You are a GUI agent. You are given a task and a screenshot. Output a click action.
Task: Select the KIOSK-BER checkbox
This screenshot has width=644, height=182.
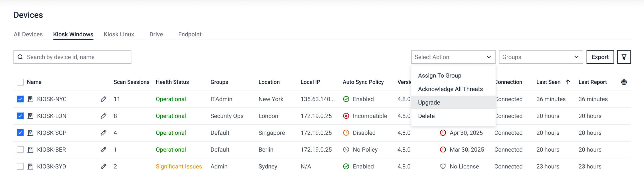click(x=20, y=150)
